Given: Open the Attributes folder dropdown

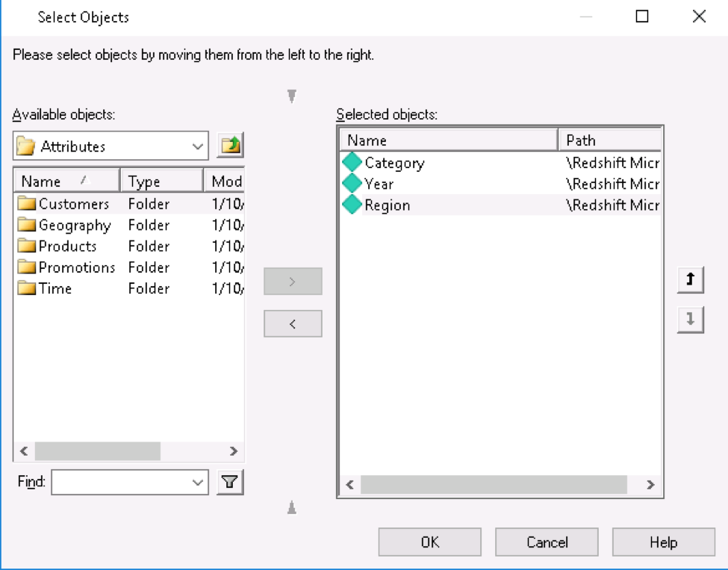Looking at the screenshot, I should (x=198, y=145).
